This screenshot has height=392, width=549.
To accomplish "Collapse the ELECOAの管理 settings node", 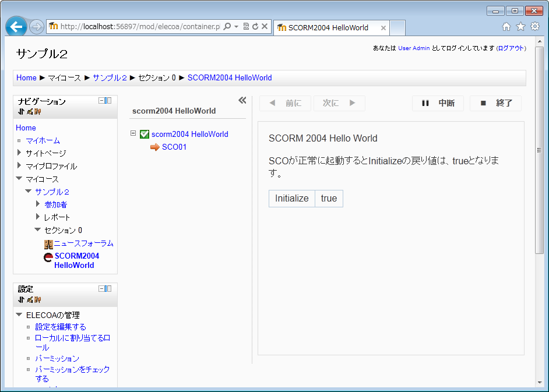I will (19, 315).
